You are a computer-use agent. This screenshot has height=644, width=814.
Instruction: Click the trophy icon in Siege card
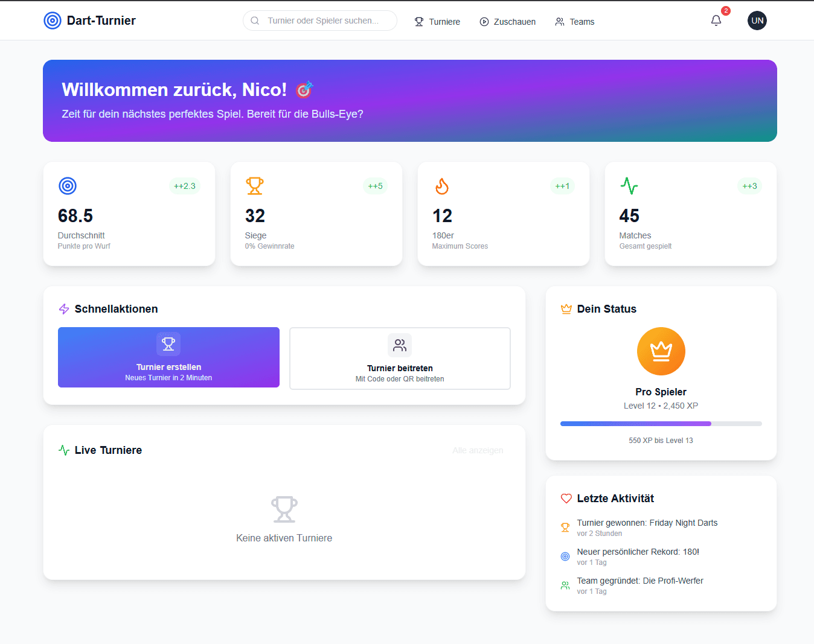pos(255,186)
